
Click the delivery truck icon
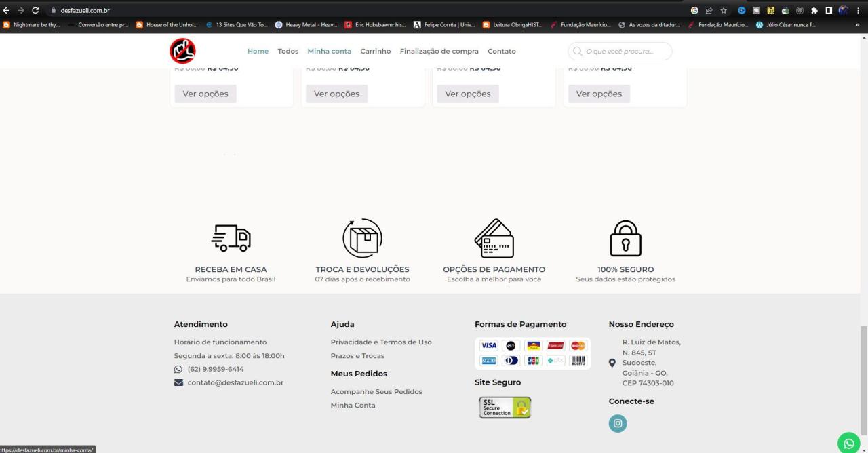pyautogui.click(x=231, y=239)
